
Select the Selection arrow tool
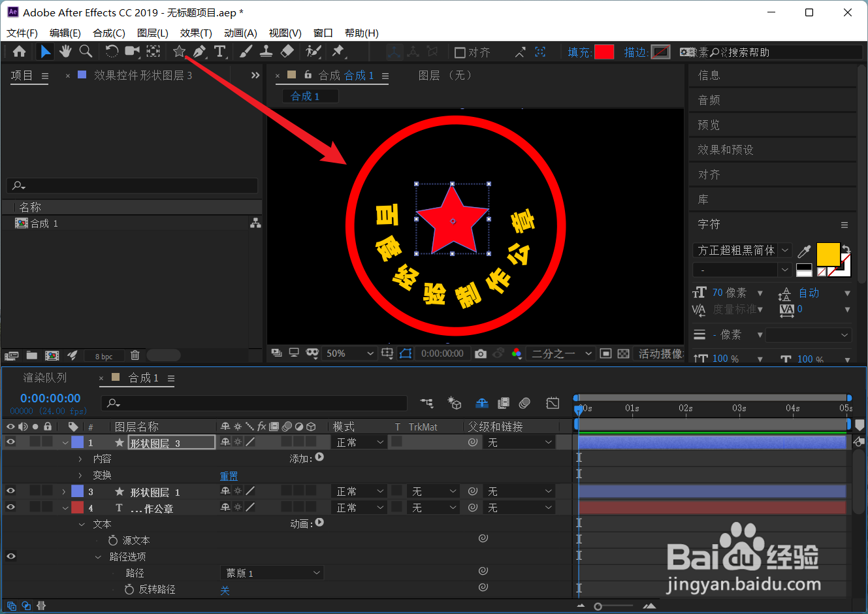46,52
